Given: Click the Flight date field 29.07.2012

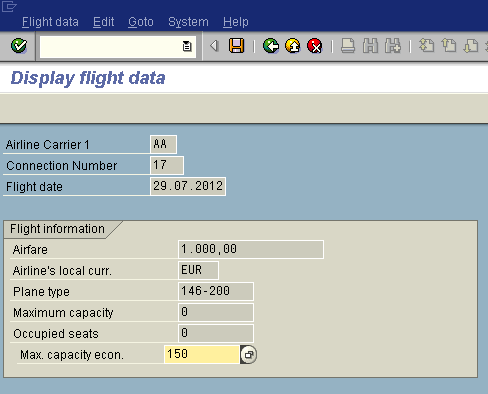Looking at the screenshot, I should pyautogui.click(x=188, y=186).
